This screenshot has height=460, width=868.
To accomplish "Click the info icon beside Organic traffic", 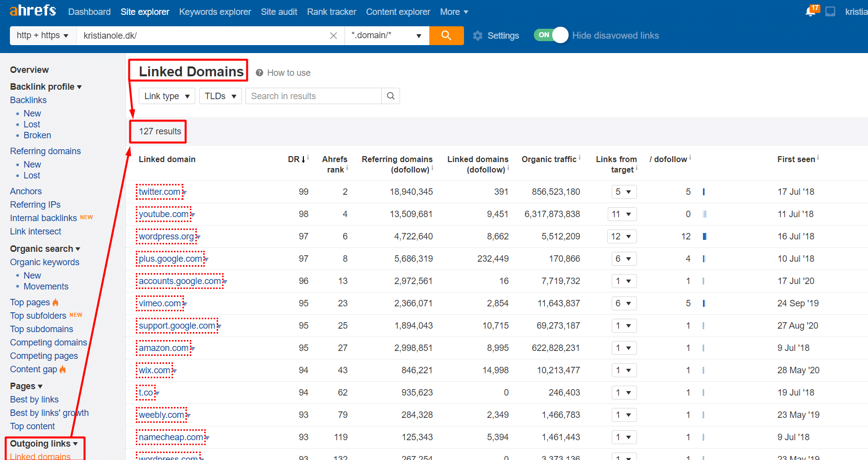I will tap(579, 158).
